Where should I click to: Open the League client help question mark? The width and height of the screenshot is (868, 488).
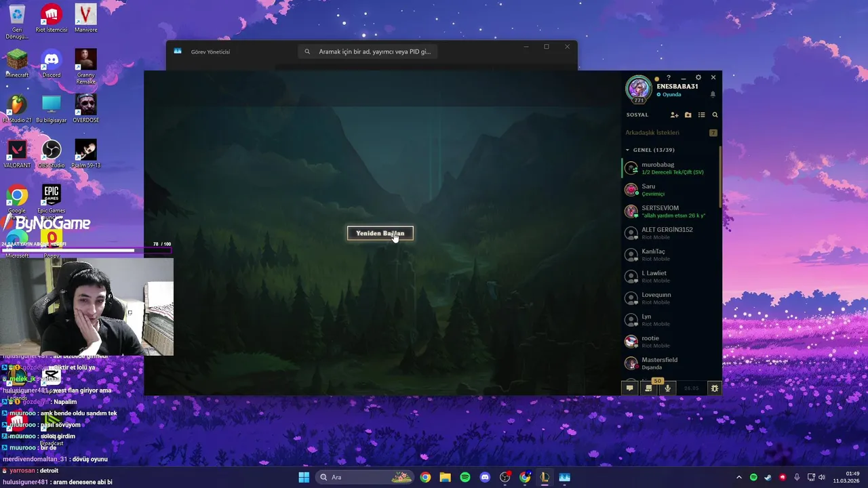[x=669, y=78]
